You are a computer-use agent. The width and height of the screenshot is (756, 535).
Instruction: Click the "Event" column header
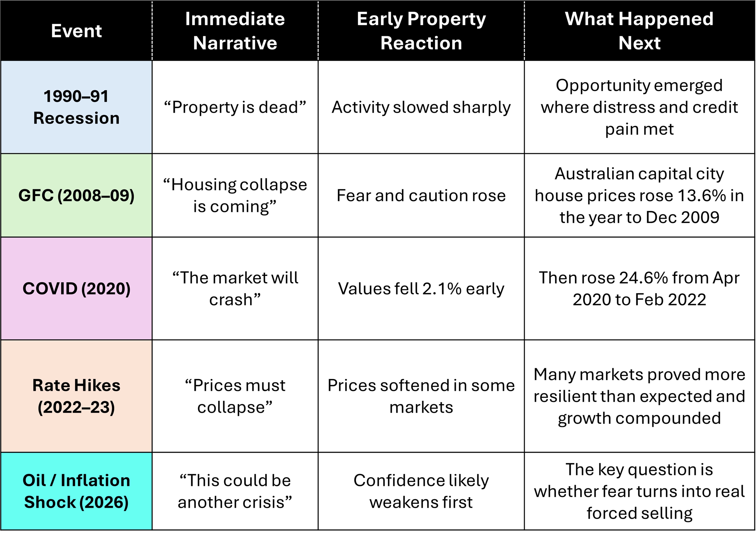tap(76, 31)
